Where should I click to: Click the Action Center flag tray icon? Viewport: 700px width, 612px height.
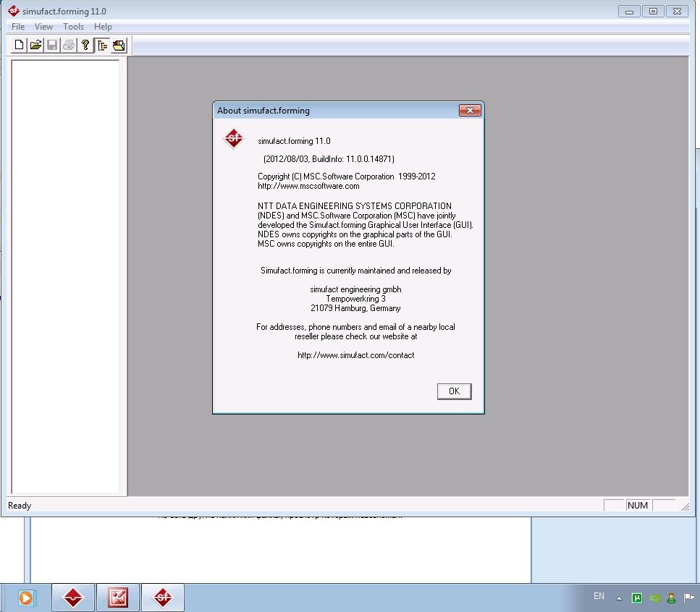[x=688, y=598]
